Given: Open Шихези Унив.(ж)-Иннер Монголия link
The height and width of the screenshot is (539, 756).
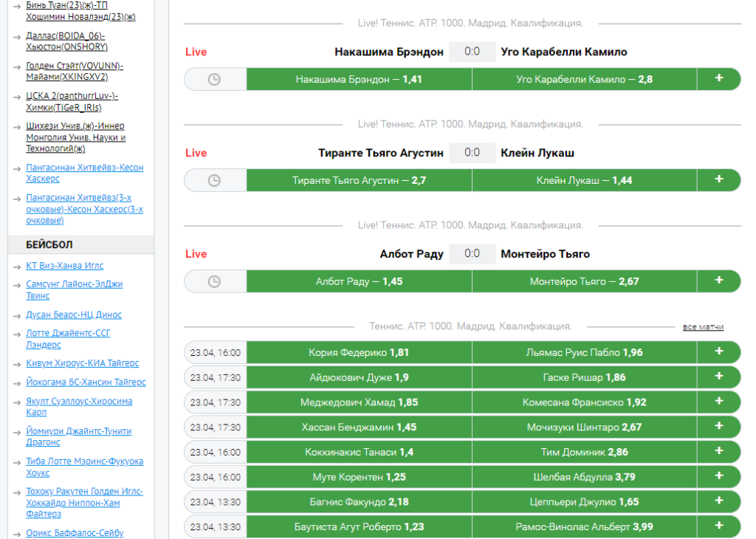Looking at the screenshot, I should click(76, 137).
